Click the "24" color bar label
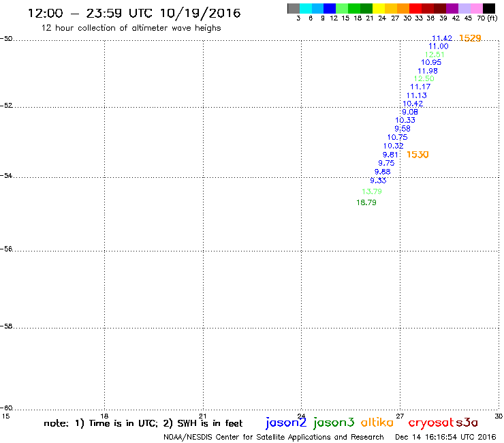Screen dimensions: 504x443 point(382,18)
